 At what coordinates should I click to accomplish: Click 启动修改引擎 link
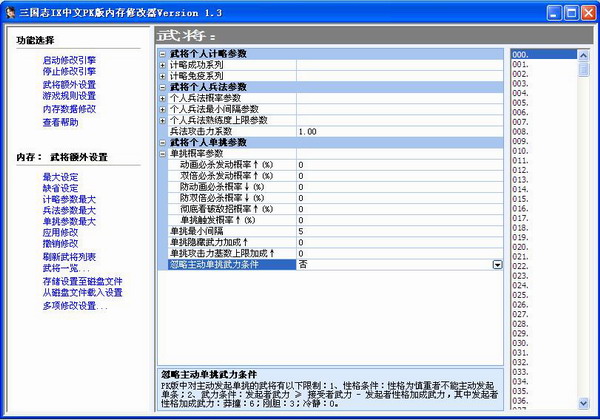[69, 60]
